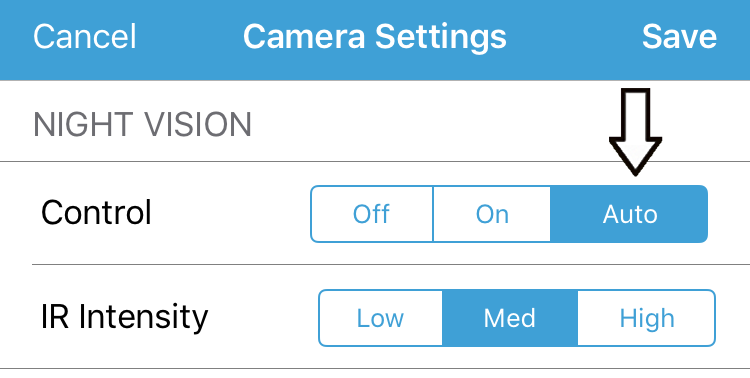Click the NIGHT VISION section header

142,124
